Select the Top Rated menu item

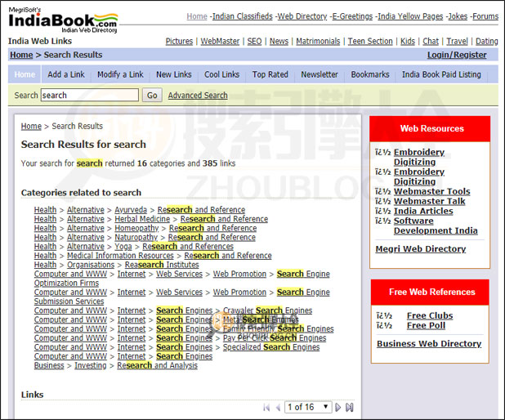pyautogui.click(x=270, y=74)
